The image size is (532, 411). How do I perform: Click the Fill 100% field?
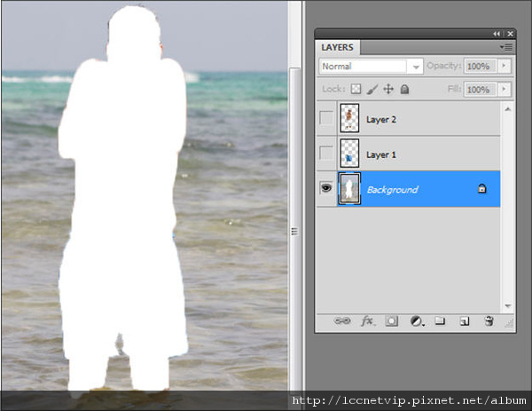point(480,90)
